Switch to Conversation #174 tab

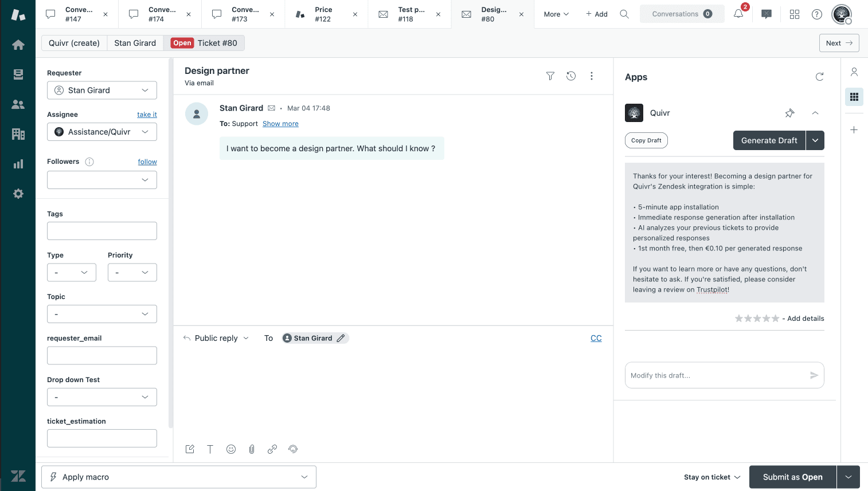(161, 14)
